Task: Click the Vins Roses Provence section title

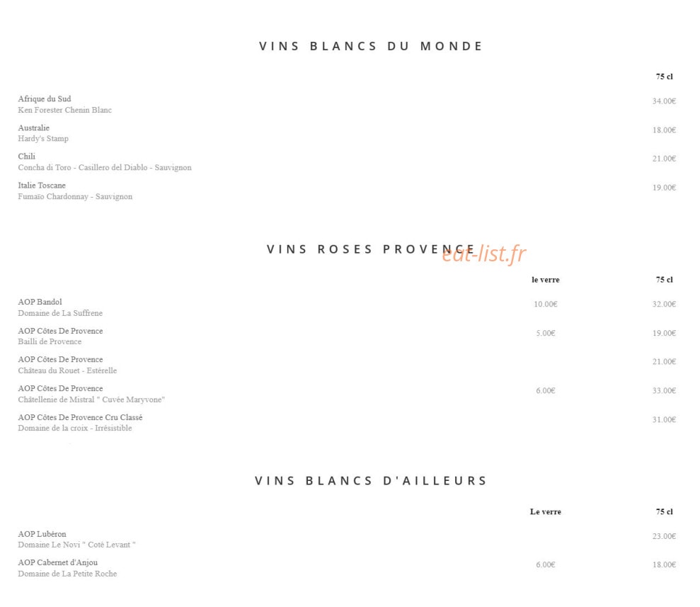Action: 371,249
